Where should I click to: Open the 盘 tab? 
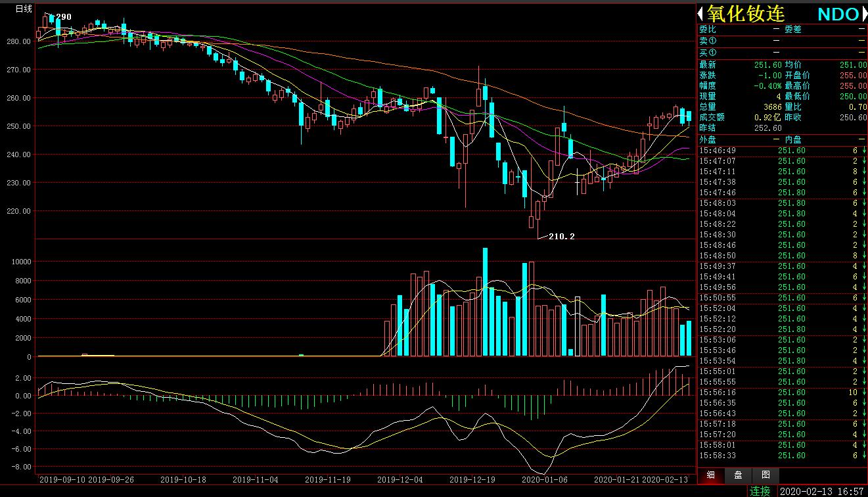(x=739, y=475)
